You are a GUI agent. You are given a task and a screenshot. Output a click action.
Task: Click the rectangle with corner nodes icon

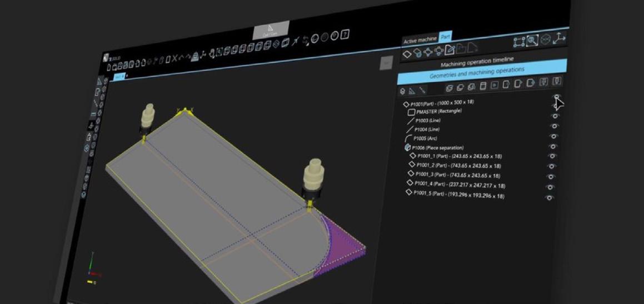click(519, 42)
